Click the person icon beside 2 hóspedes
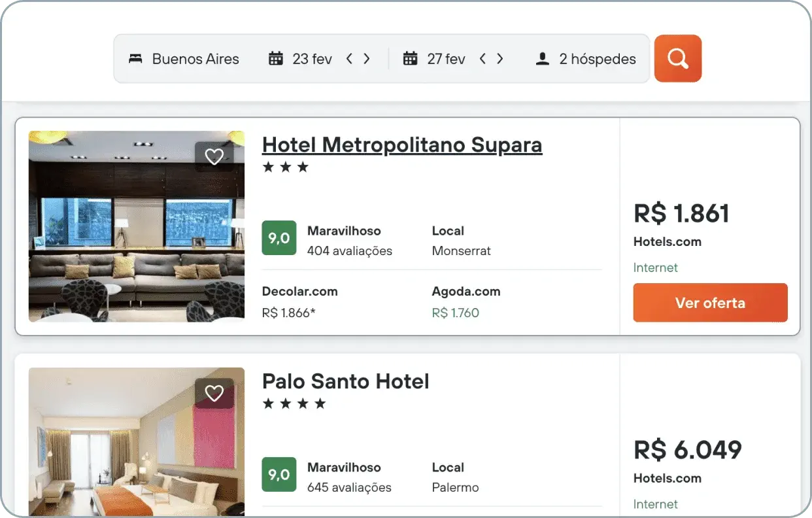 pyautogui.click(x=542, y=59)
